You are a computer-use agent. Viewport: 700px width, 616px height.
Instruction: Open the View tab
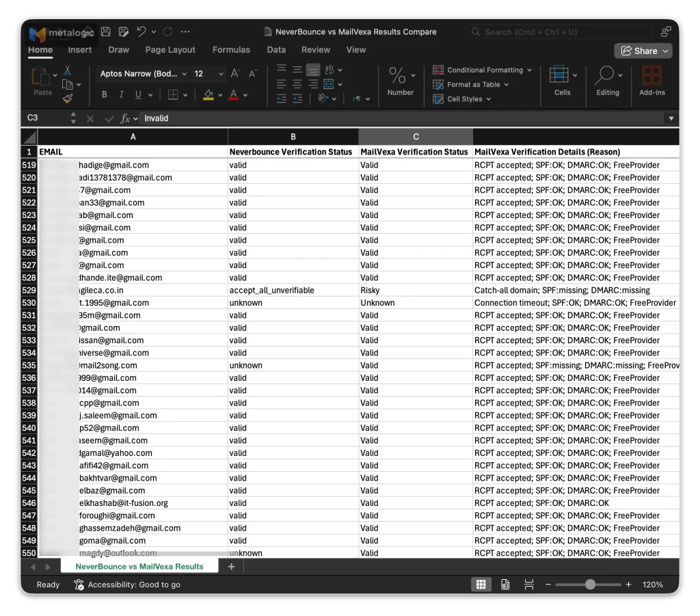pos(355,50)
